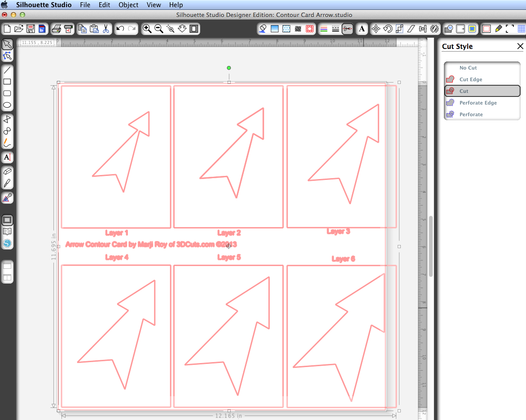The height and width of the screenshot is (420, 526).
Task: Open the Library book icon
Action: (7, 232)
